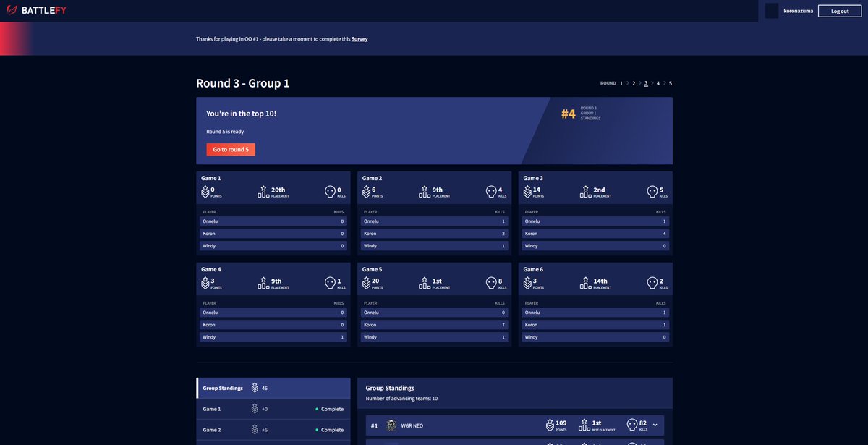Select Koron row in Game 3
Image resolution: width=868 pixels, height=445 pixels.
[x=596, y=234]
